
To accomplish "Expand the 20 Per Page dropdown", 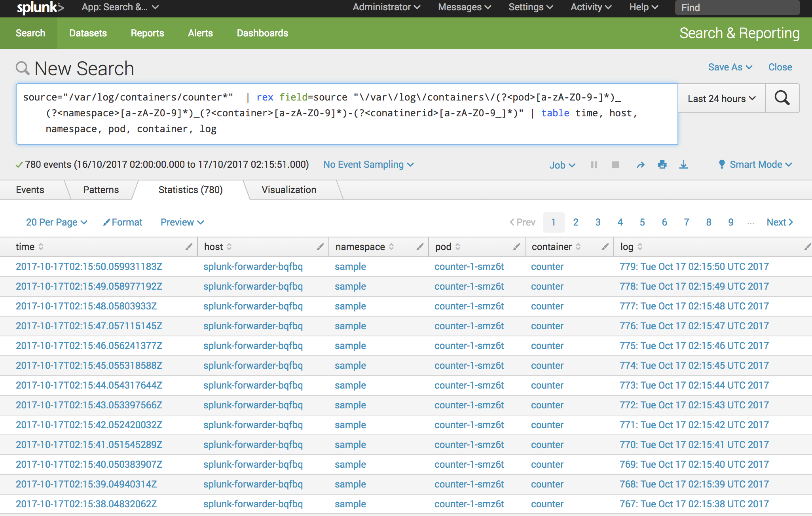I will [x=55, y=221].
